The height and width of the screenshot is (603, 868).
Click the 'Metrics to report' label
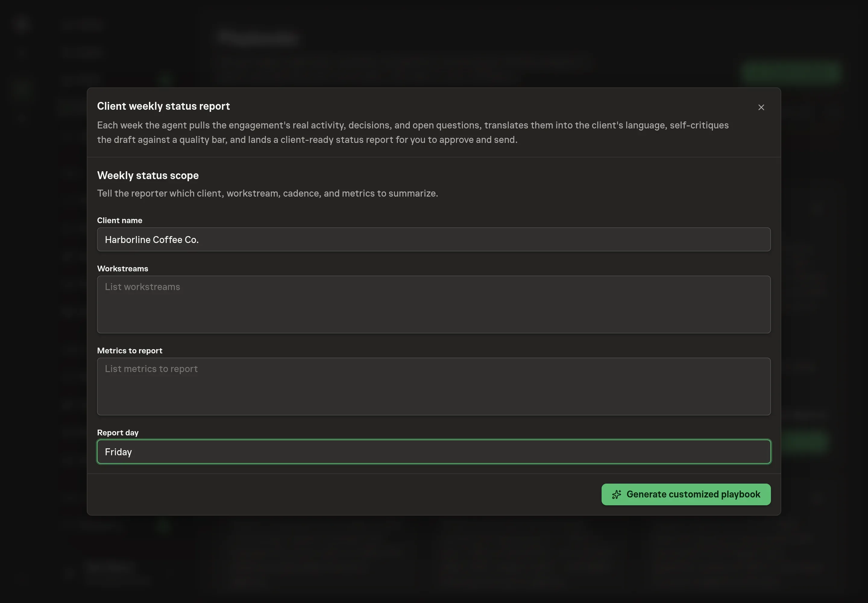(130, 351)
